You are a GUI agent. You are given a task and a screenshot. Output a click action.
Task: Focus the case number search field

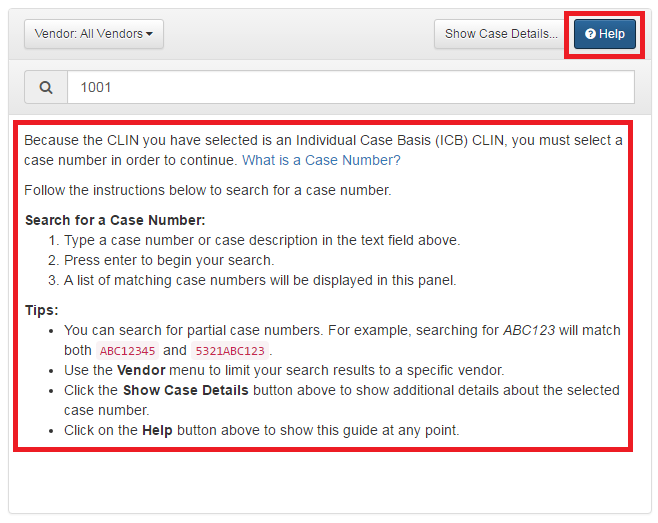351,87
